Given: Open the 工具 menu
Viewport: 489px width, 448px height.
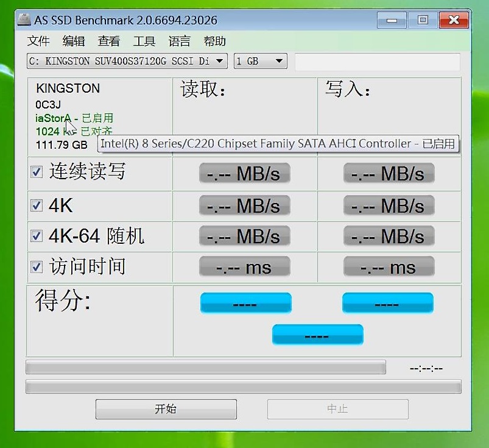Looking at the screenshot, I should pos(143,41).
